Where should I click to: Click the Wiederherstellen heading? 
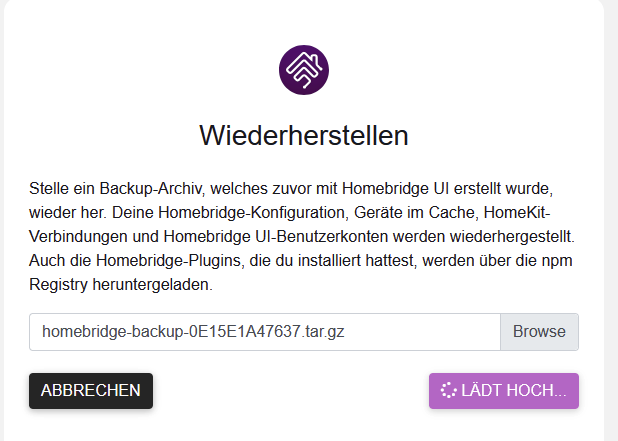tap(304, 136)
